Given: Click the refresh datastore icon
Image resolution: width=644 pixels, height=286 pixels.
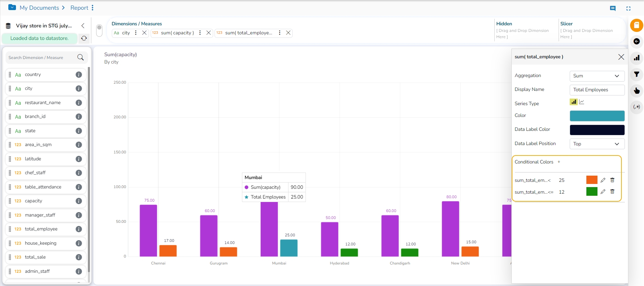Looking at the screenshot, I should click(84, 38).
